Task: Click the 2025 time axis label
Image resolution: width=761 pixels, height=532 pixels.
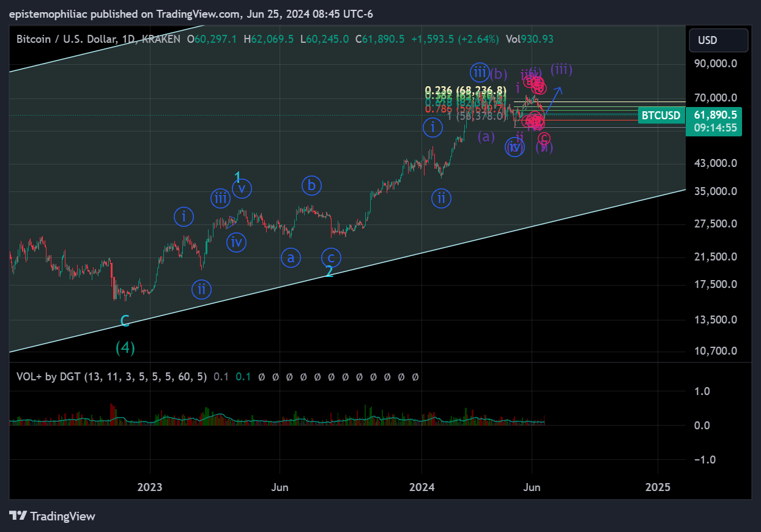Action: (658, 487)
